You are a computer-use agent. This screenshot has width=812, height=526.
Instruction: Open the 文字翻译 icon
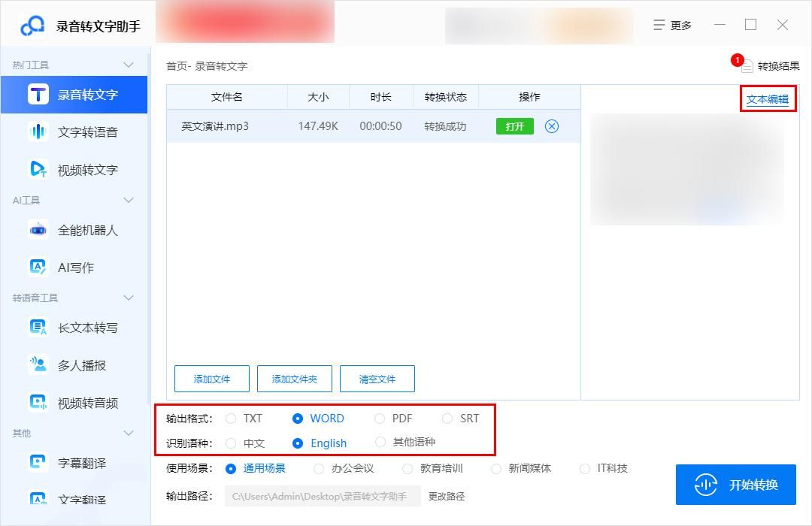tap(38, 499)
